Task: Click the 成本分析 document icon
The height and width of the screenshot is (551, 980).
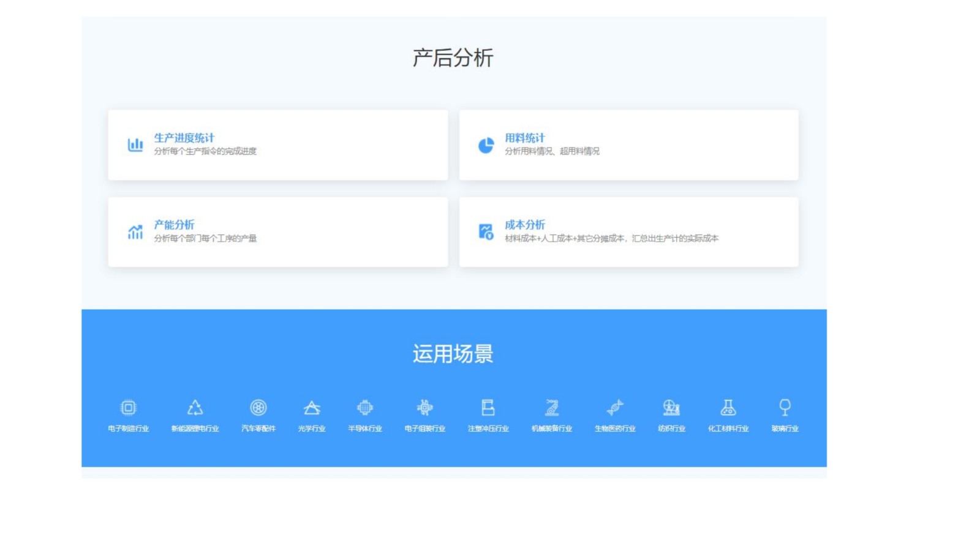Action: point(486,231)
